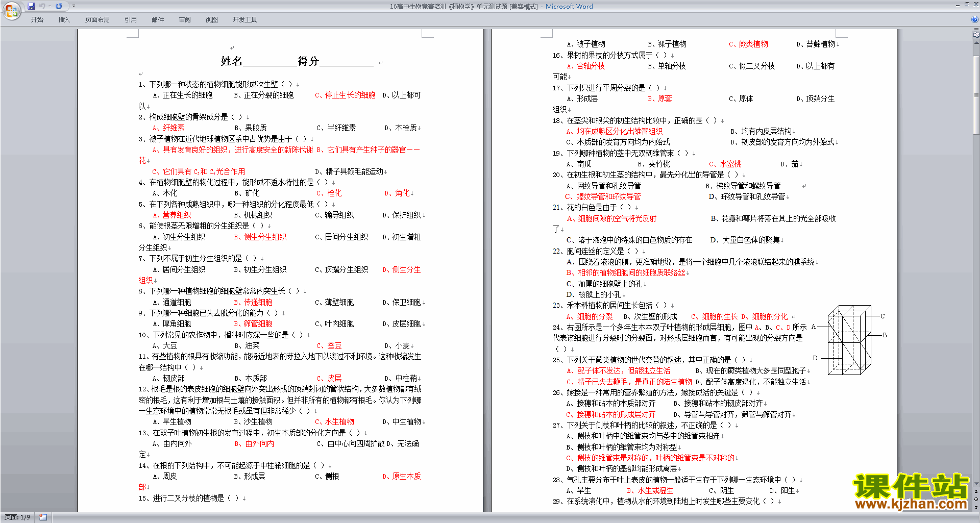Click red answer B、传递细胞 in question 8
The image size is (980, 523).
coord(253,303)
